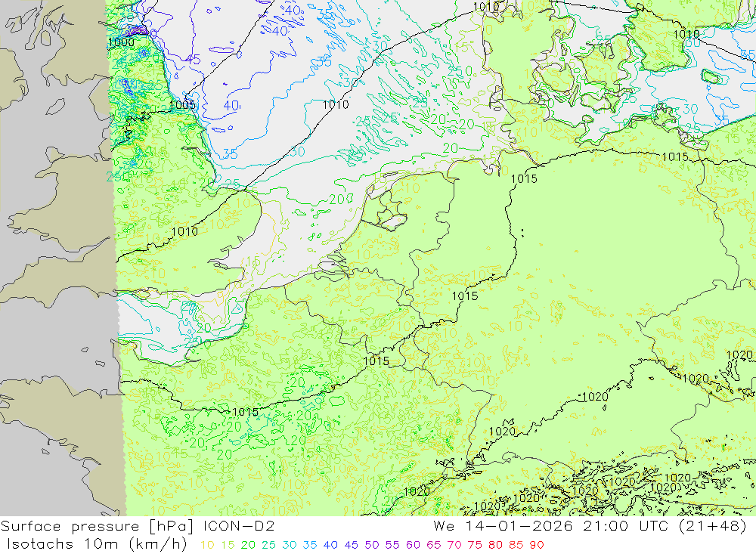Select the '35' legend value in footer
The image size is (756, 554).
click(x=309, y=545)
